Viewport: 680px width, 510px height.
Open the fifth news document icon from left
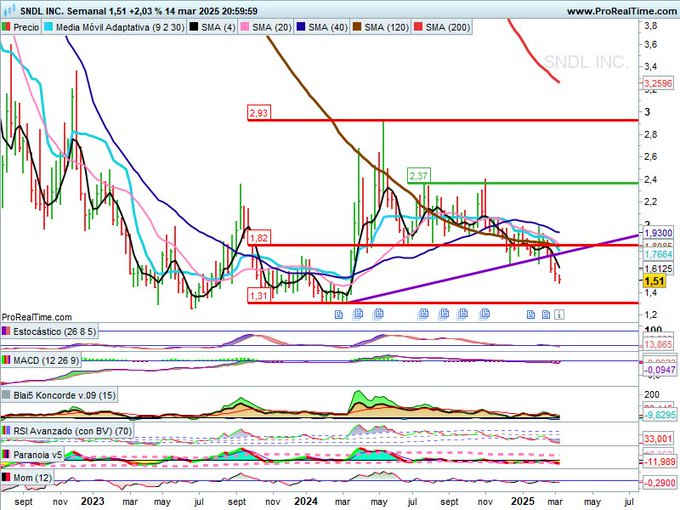(x=444, y=314)
